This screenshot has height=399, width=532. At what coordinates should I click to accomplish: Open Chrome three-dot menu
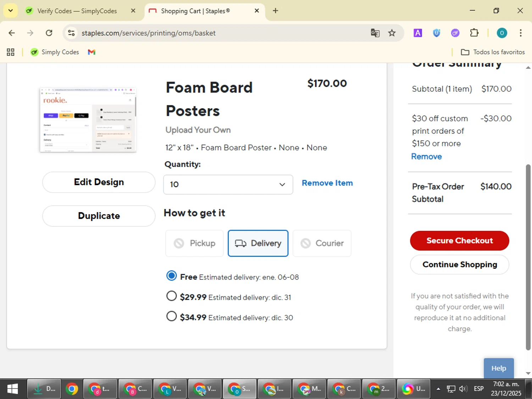click(521, 33)
